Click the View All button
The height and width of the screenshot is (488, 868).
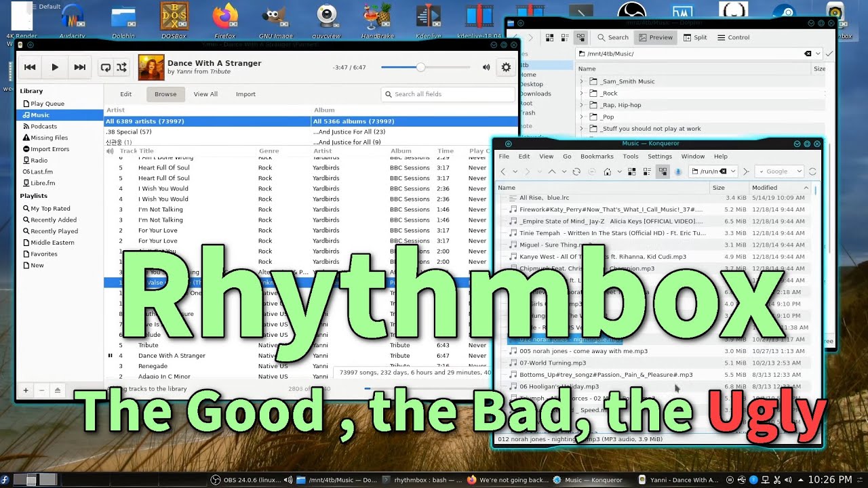205,94
